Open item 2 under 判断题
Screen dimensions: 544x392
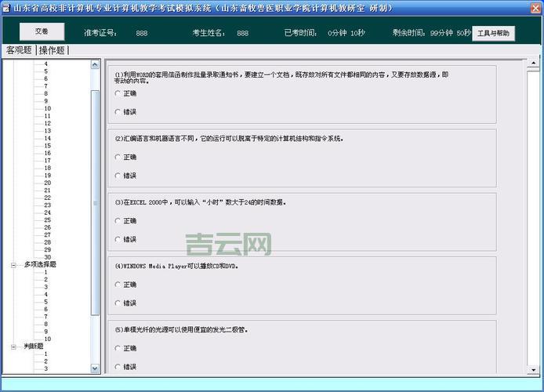(x=45, y=361)
